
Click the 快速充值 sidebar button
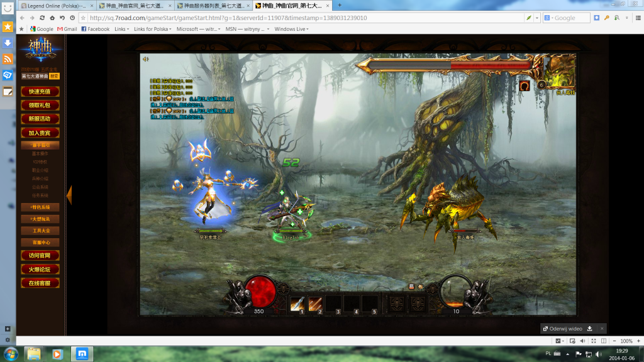(x=40, y=92)
